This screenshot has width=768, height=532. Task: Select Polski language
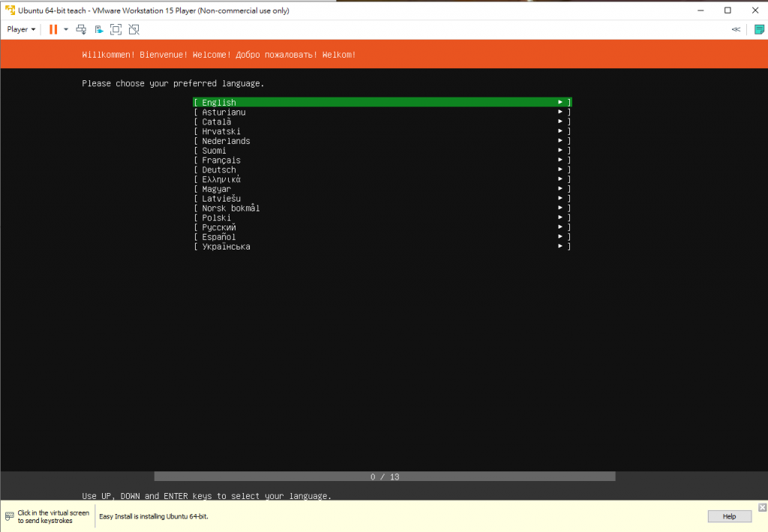coord(382,218)
